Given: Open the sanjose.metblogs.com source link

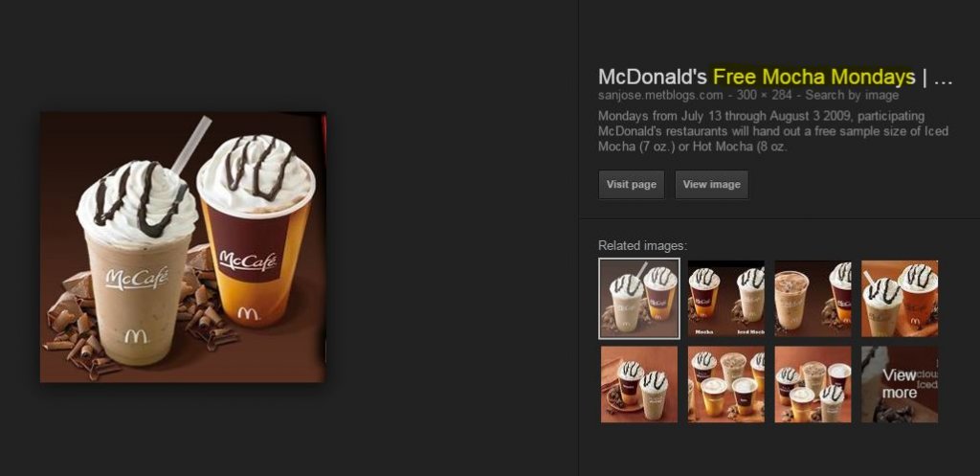Looking at the screenshot, I should pos(660,95).
